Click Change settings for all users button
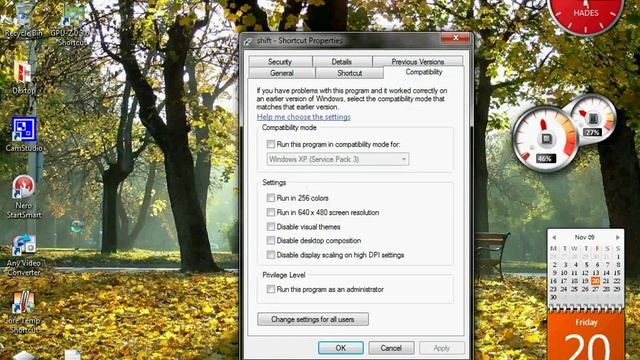 click(x=313, y=319)
